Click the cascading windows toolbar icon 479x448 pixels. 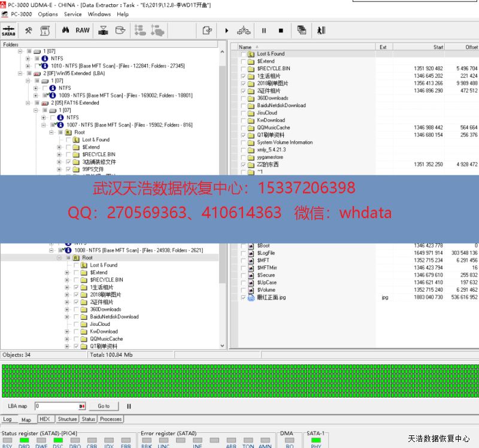(x=302, y=30)
